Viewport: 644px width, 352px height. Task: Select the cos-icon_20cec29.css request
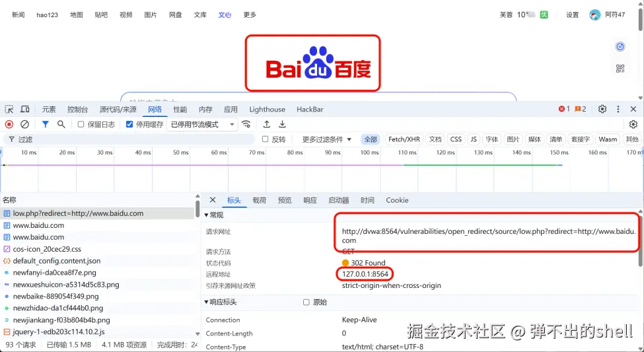(x=97, y=249)
